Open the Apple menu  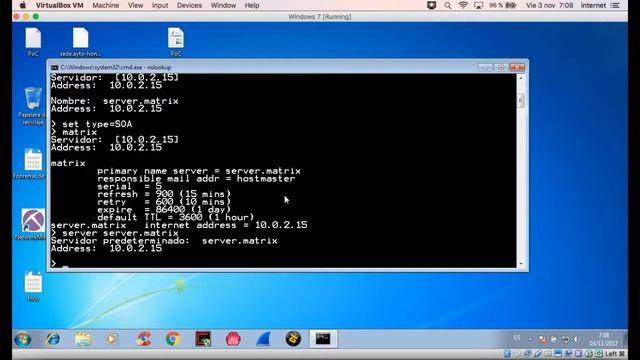click(x=23, y=5)
